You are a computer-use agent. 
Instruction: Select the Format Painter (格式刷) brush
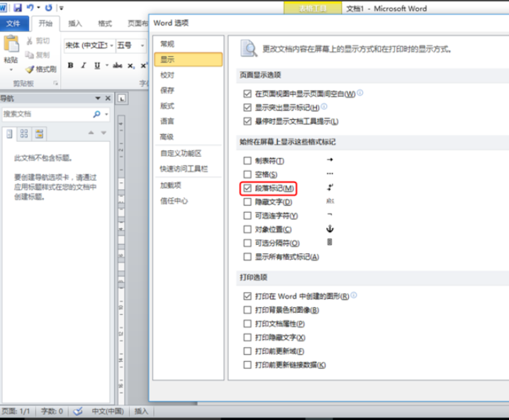click(x=30, y=70)
